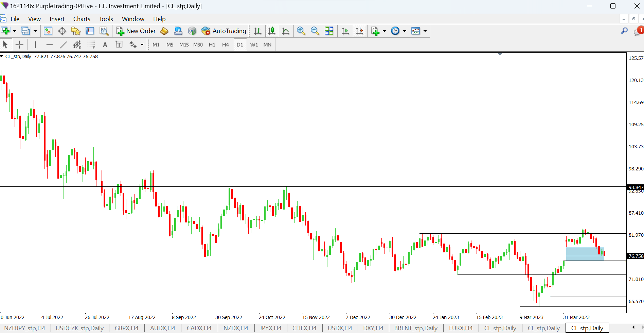This screenshot has height=333, width=644.
Task: Open the Insert menu
Action: (57, 19)
